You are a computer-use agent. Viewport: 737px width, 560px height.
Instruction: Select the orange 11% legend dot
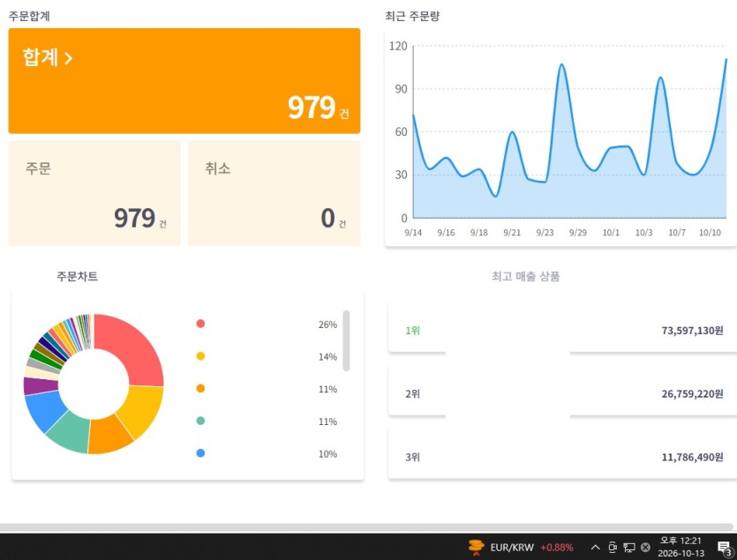click(x=200, y=389)
